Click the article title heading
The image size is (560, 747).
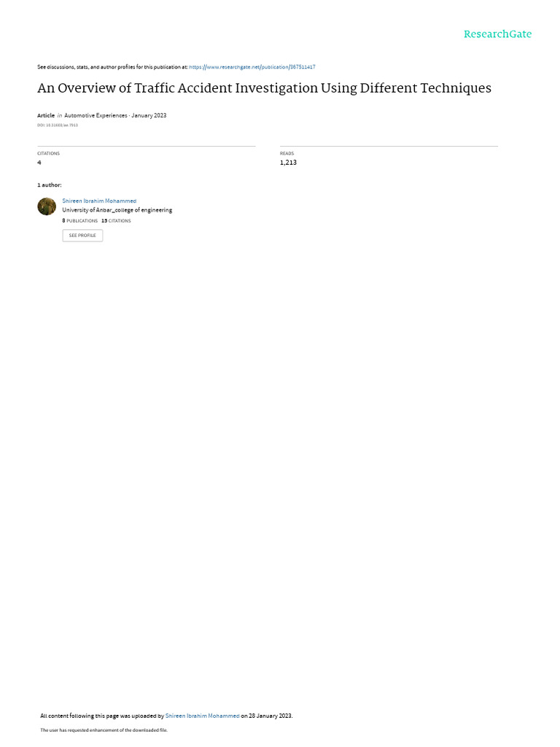pos(264,88)
